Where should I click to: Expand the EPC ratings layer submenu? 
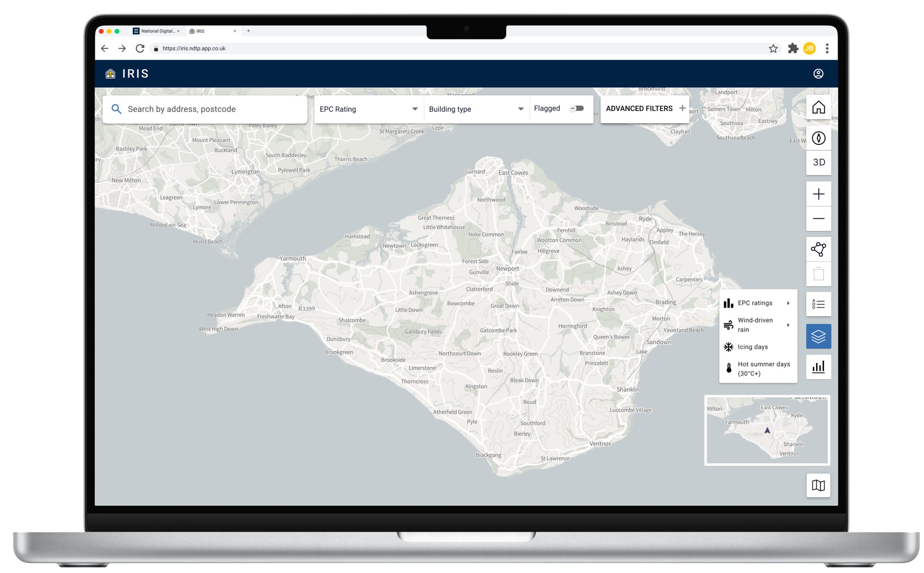[757, 303]
